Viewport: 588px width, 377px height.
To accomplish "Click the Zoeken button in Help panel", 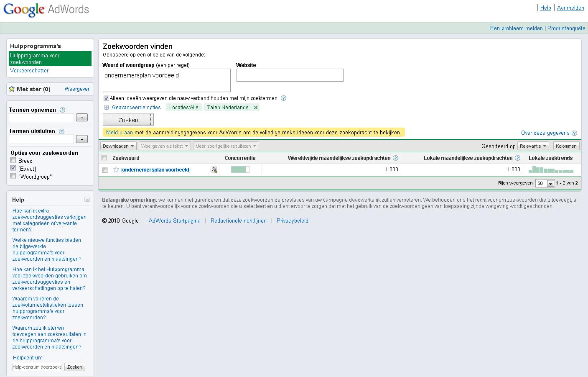I will point(75,367).
